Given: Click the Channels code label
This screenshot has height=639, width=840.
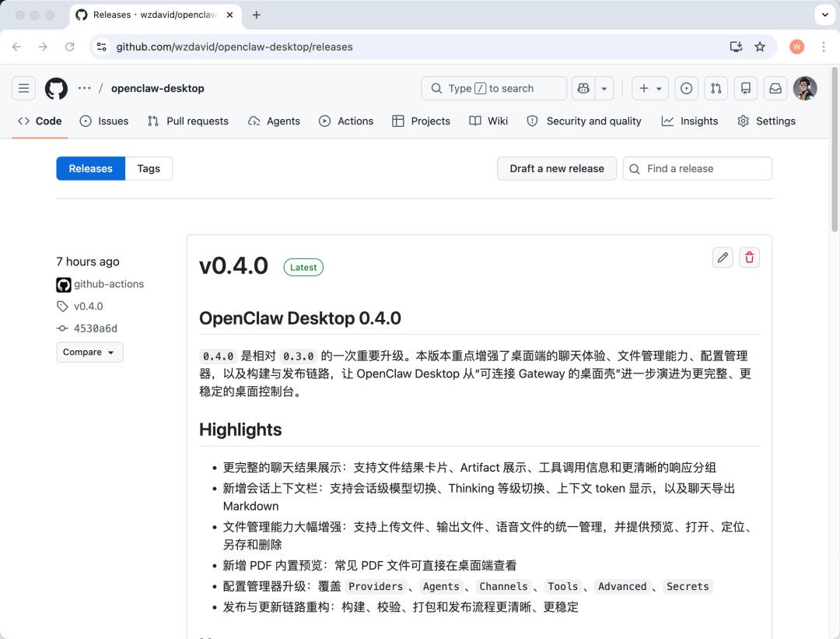Looking at the screenshot, I should [x=503, y=587].
